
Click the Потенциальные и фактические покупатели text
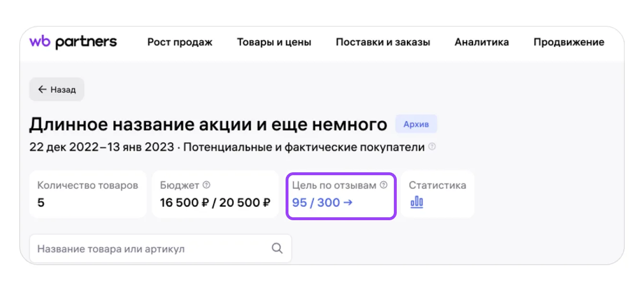pos(304,147)
